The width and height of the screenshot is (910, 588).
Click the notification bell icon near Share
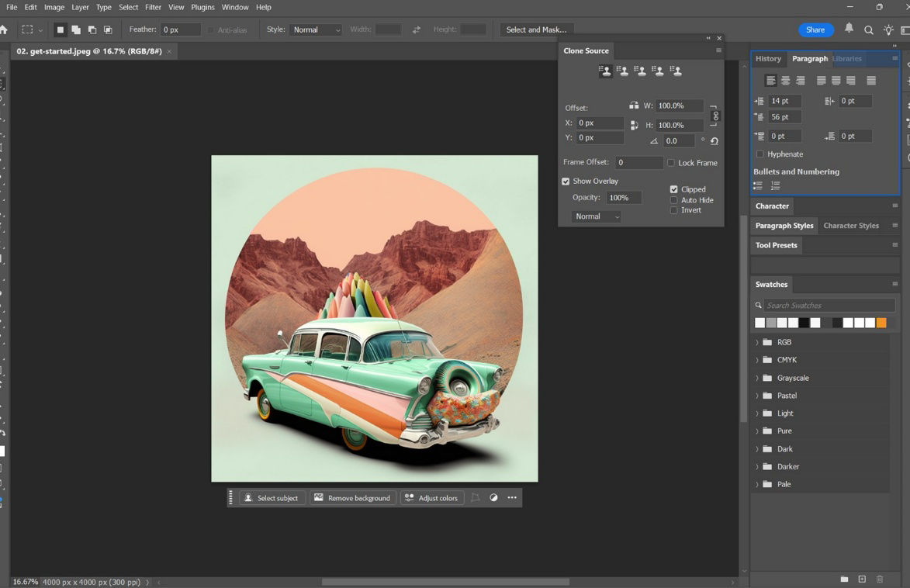(849, 29)
